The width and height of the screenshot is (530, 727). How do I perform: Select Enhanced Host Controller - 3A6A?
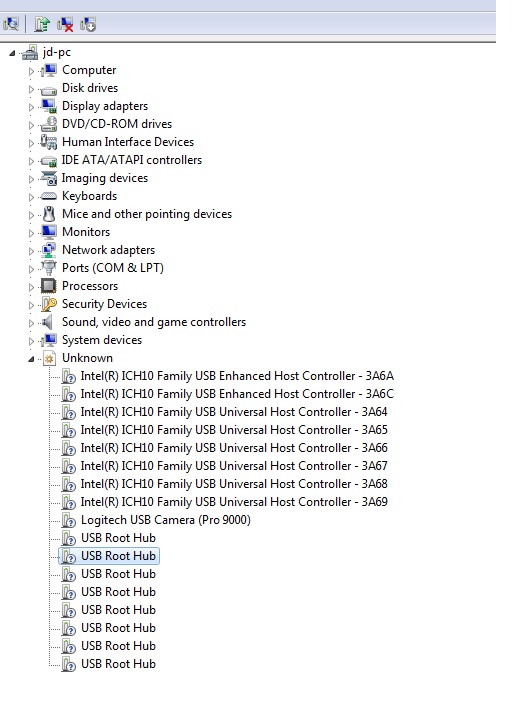click(237, 376)
